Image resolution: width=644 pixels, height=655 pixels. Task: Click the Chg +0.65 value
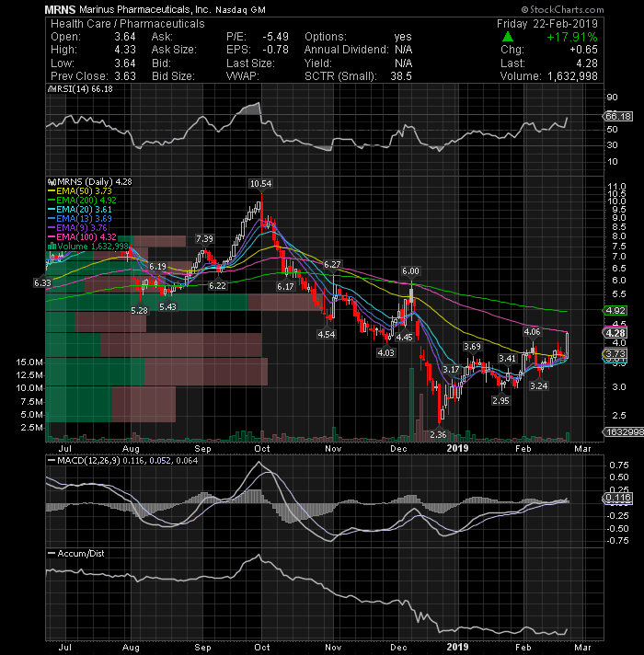(583, 50)
